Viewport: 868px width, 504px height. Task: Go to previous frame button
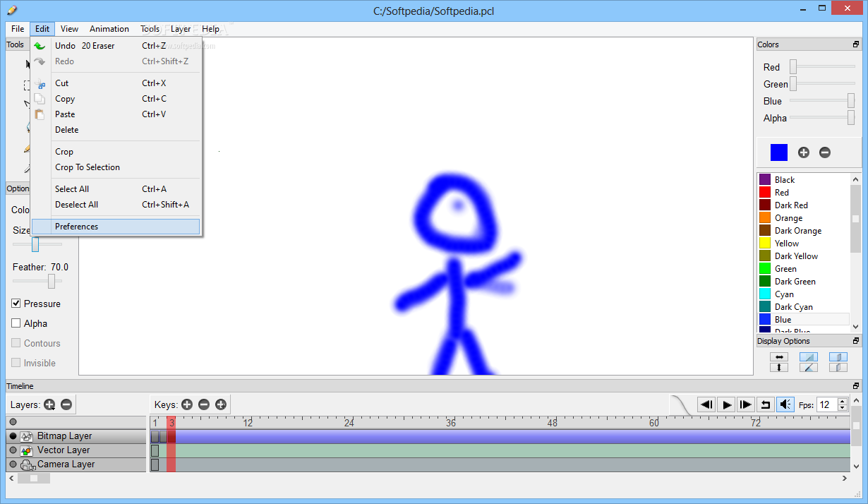coord(706,404)
